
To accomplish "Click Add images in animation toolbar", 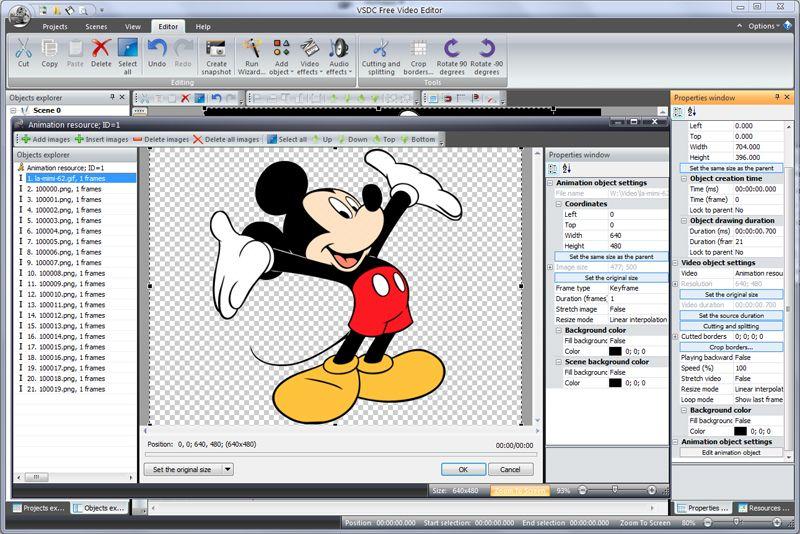I will 46,139.
